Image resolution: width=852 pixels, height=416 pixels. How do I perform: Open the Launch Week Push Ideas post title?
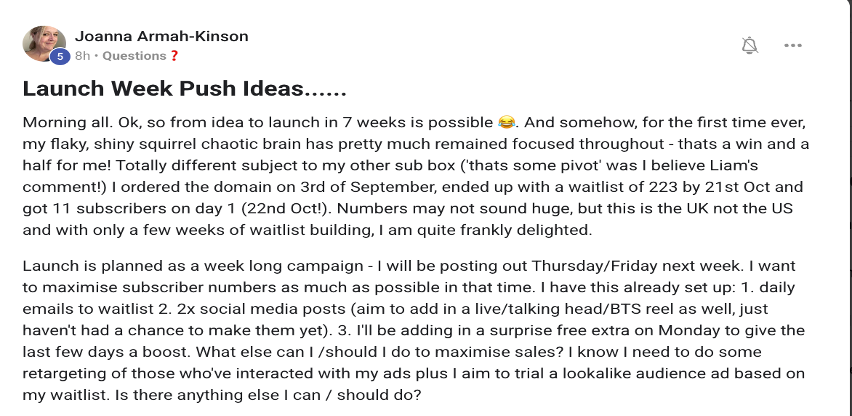click(x=184, y=89)
